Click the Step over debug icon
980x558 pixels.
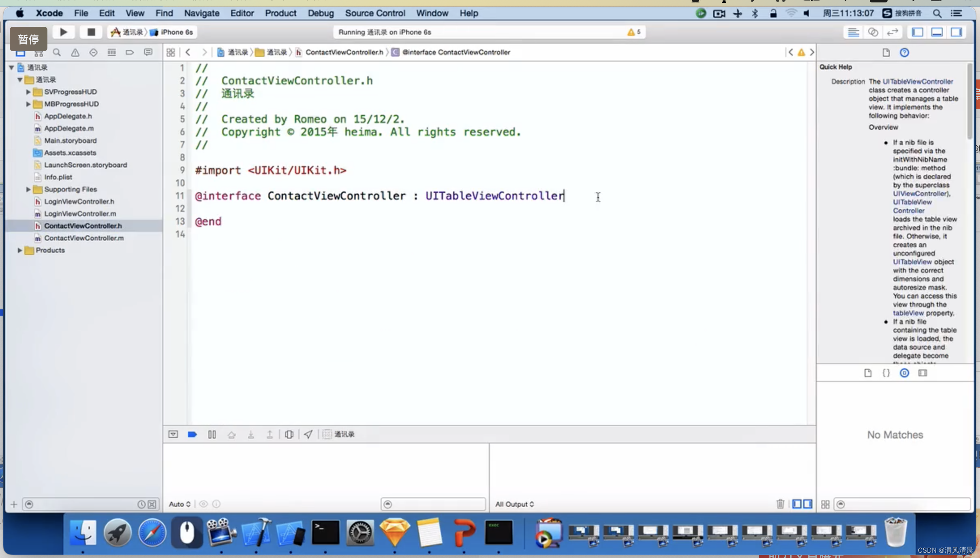pyautogui.click(x=231, y=434)
